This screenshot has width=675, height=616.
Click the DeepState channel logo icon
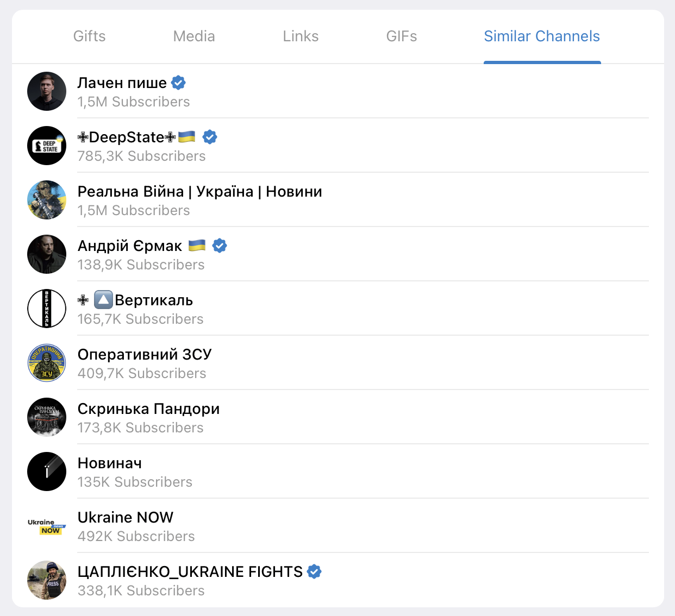point(47,146)
